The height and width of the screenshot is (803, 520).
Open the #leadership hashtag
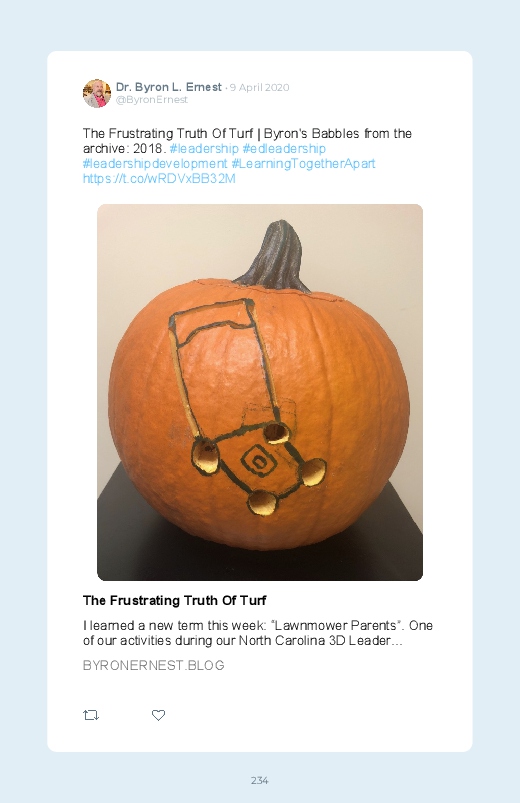pyautogui.click(x=204, y=149)
